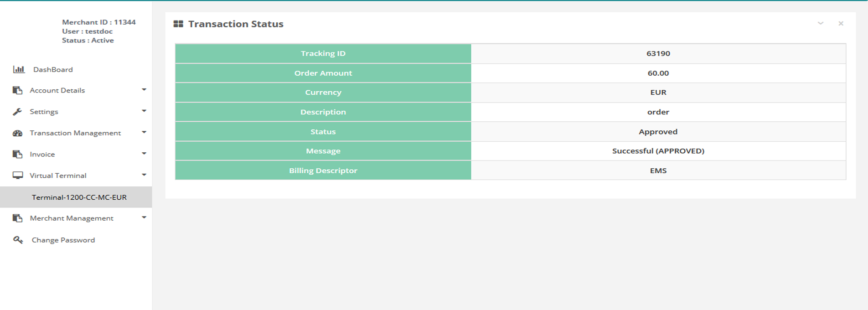Expand the Invoice submenu arrow
Viewport: 868px width, 310px height.
(144, 154)
